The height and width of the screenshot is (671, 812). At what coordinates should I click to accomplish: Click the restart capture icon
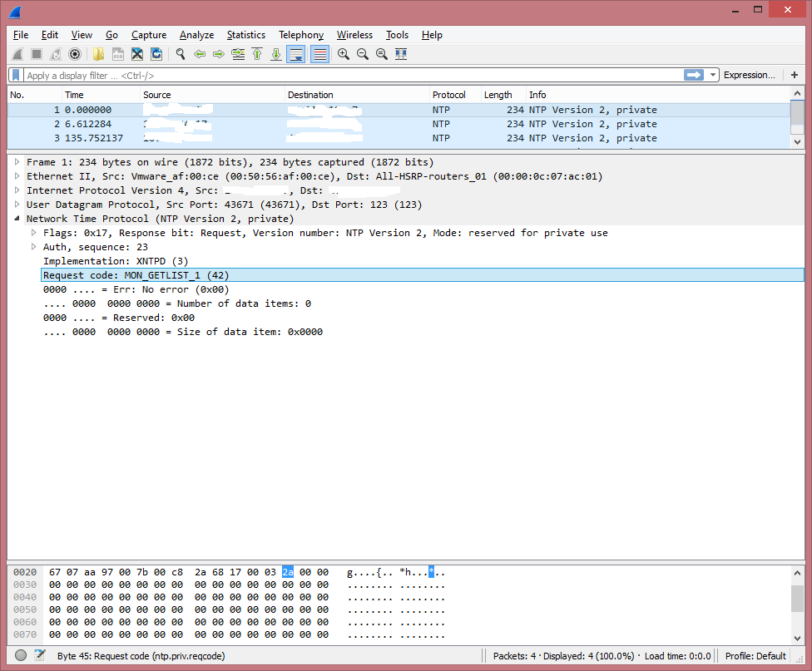56,54
